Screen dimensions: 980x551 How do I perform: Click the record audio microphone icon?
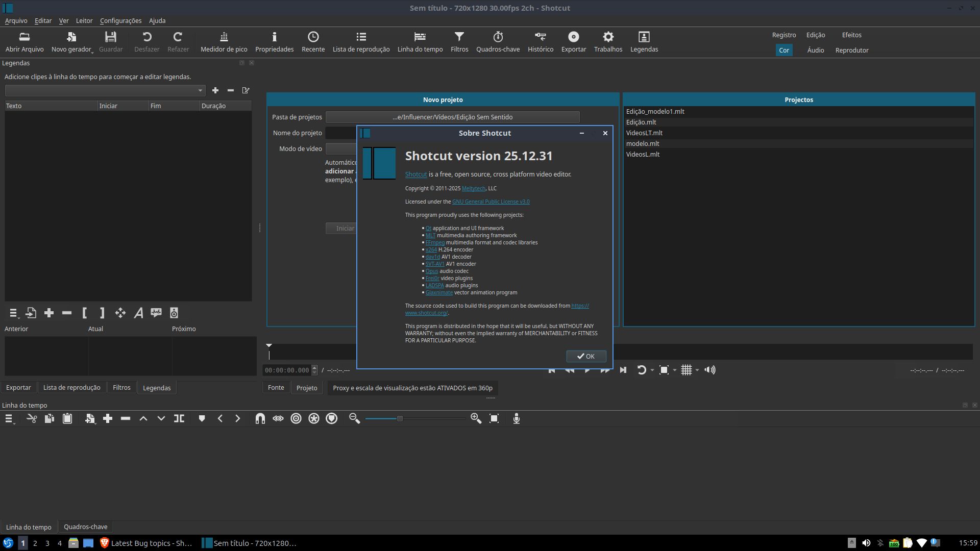516,419
